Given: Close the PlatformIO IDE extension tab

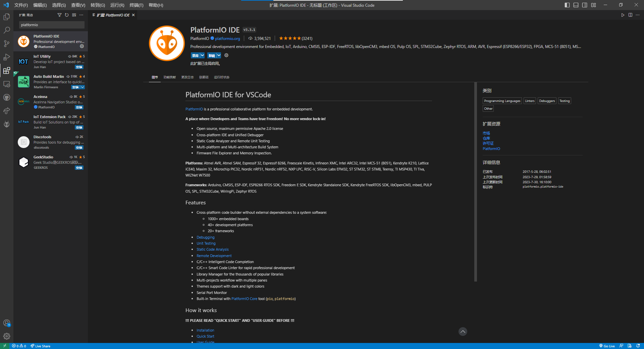Looking at the screenshot, I should [133, 15].
